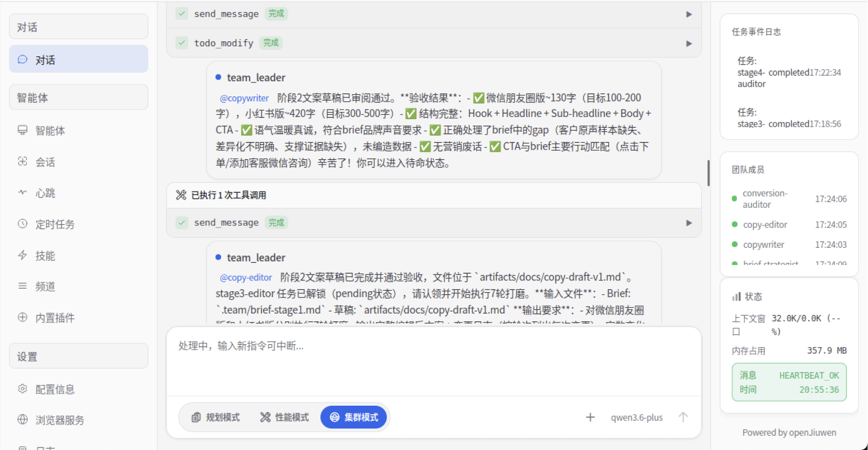
Task: Expand the top send_message tool call
Action: (x=689, y=14)
